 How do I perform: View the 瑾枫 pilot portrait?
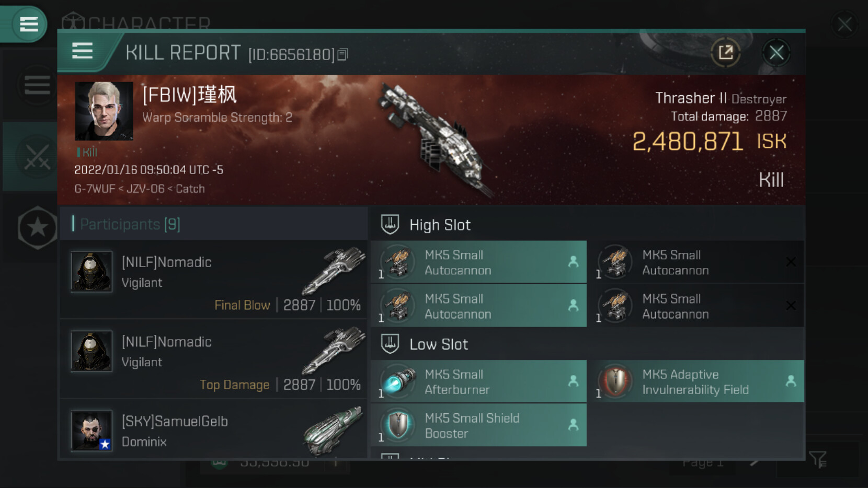(x=104, y=111)
